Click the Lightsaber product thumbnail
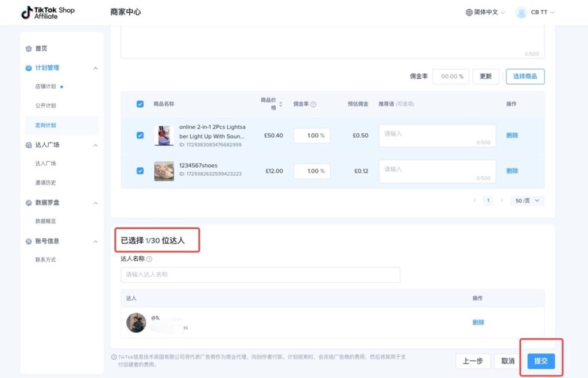The width and height of the screenshot is (588, 378). [164, 136]
